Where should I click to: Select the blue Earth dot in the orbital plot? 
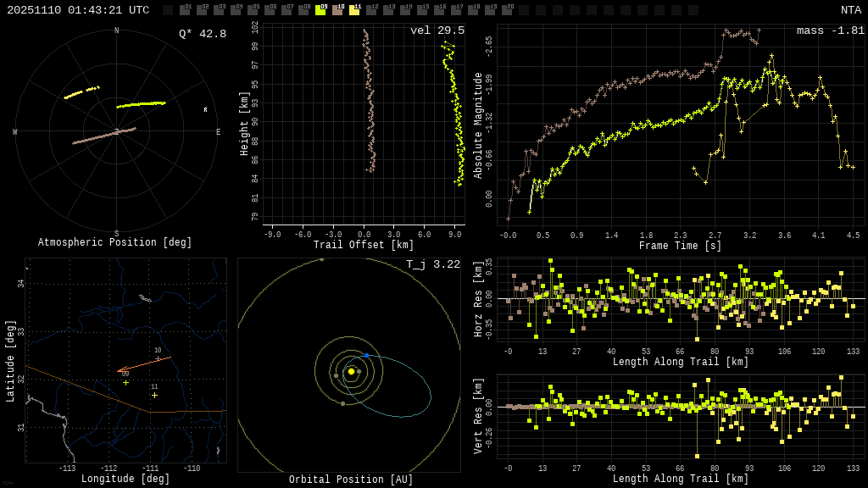tap(366, 355)
